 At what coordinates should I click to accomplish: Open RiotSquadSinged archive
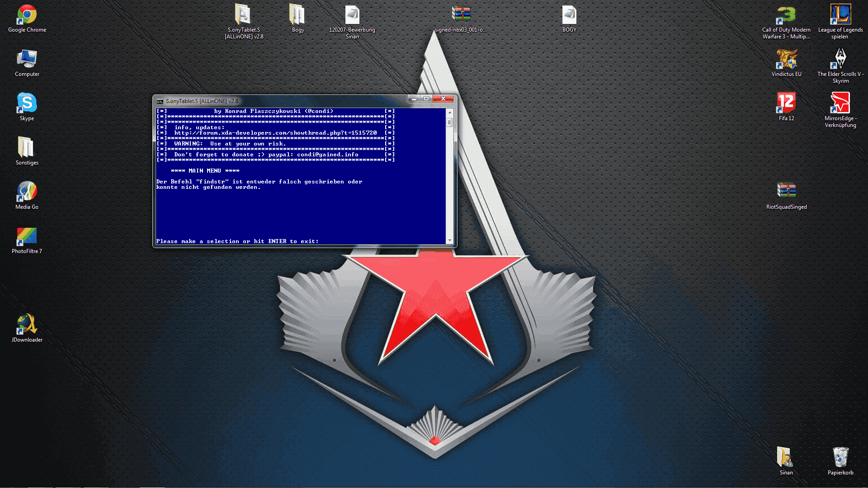coord(786,196)
